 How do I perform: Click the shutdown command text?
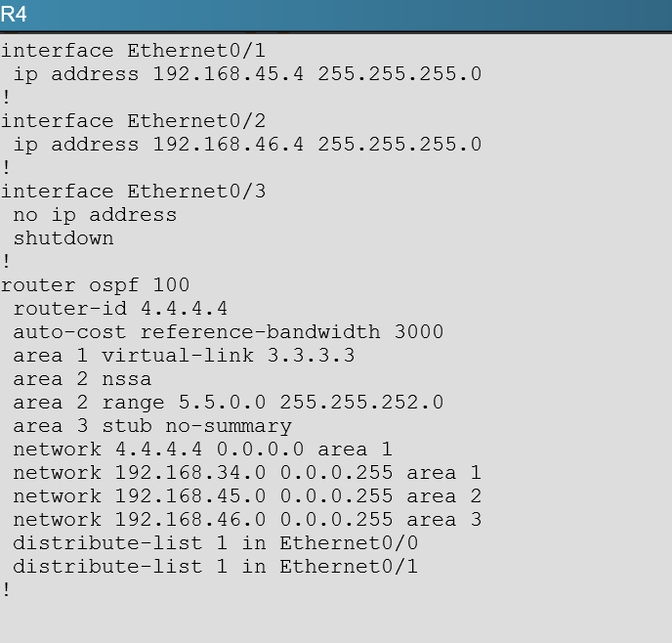pos(63,237)
